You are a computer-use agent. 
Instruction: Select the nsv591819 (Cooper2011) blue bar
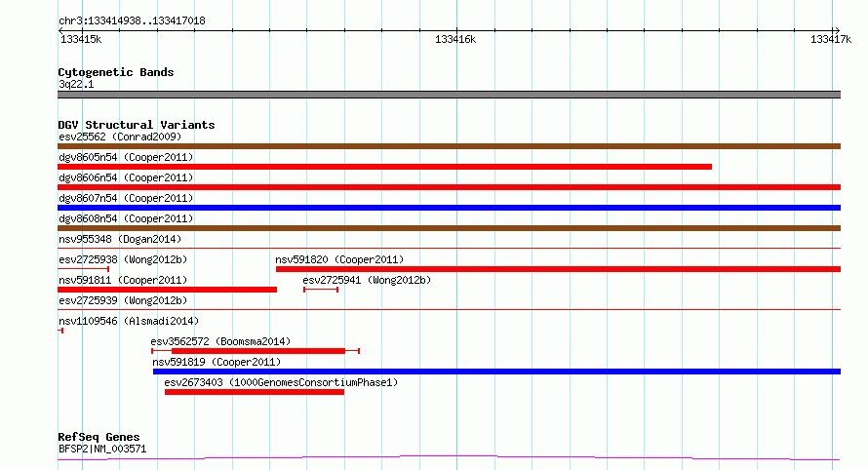point(496,372)
